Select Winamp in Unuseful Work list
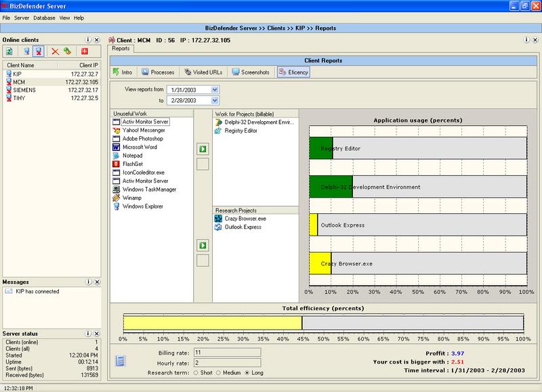542x392 pixels. (131, 198)
